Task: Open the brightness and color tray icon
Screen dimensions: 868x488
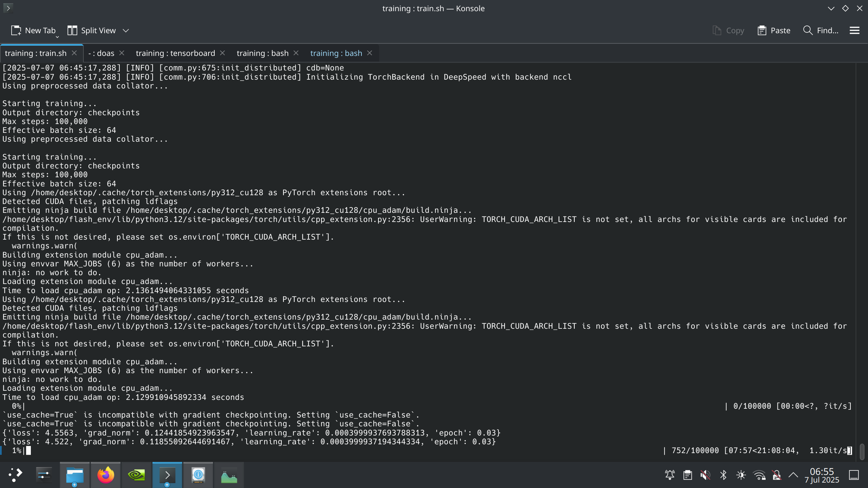Action: pos(741,475)
